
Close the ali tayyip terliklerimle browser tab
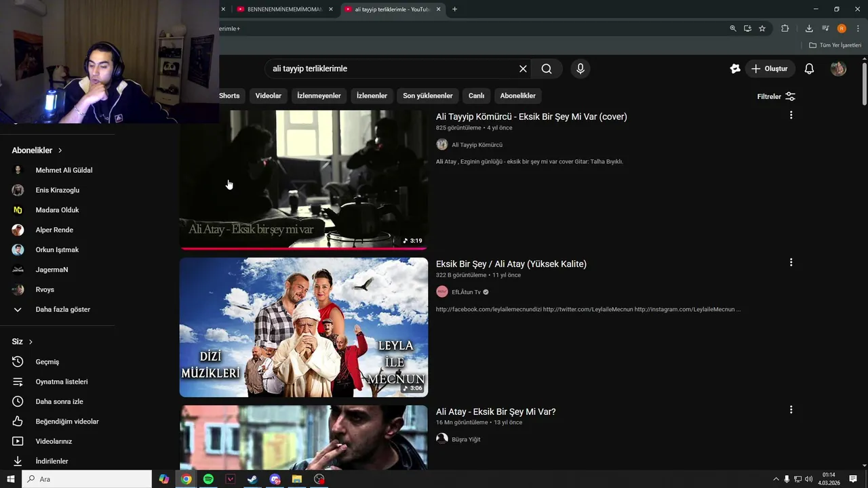(439, 9)
